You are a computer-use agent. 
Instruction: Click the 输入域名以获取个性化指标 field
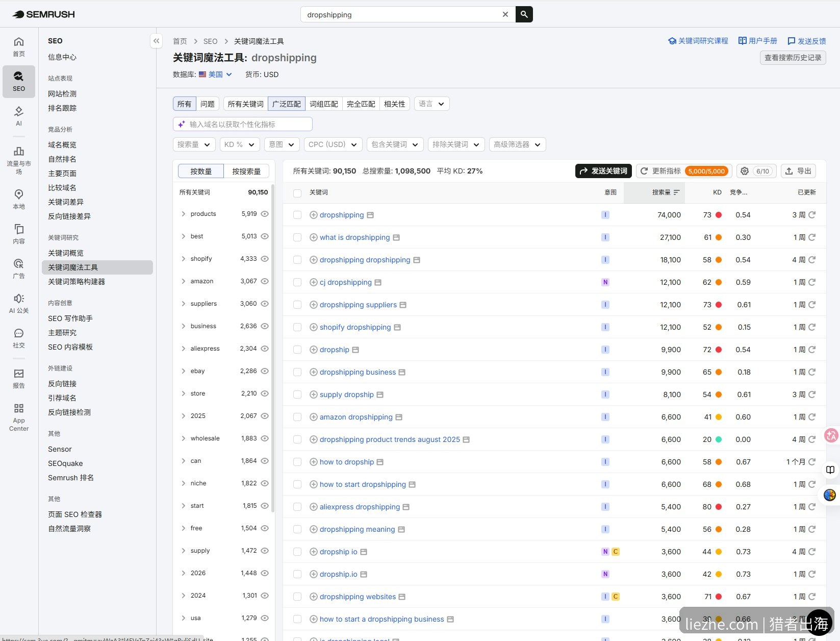click(243, 124)
